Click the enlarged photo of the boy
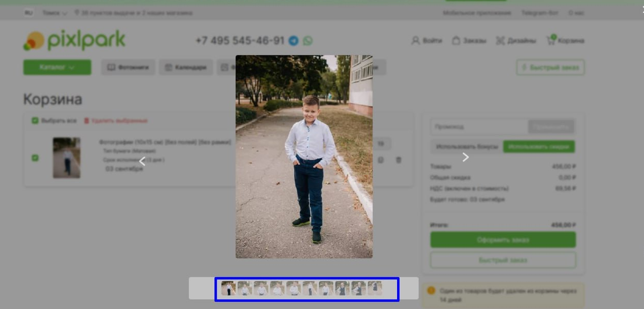The height and width of the screenshot is (309, 644). coord(304,156)
